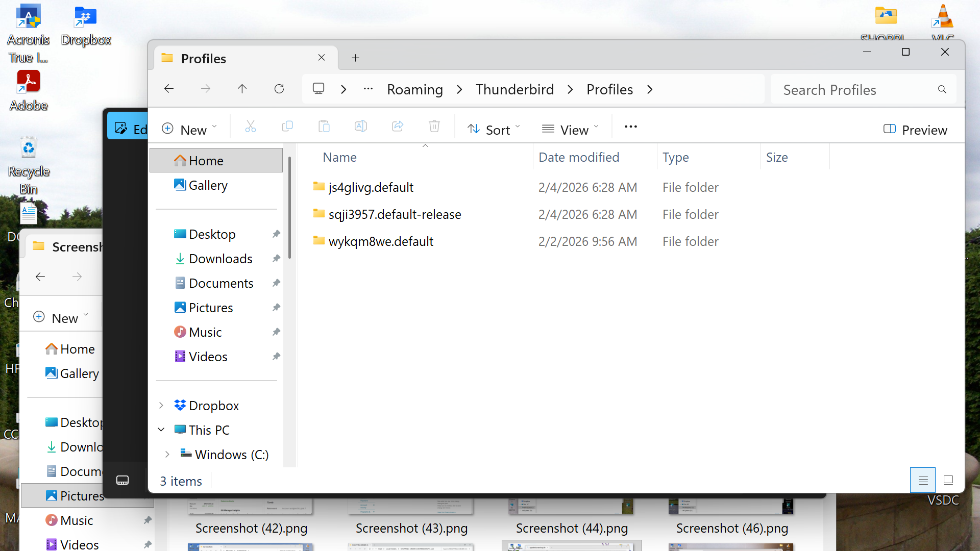
Task: Select details view toggle in status bar
Action: click(923, 480)
